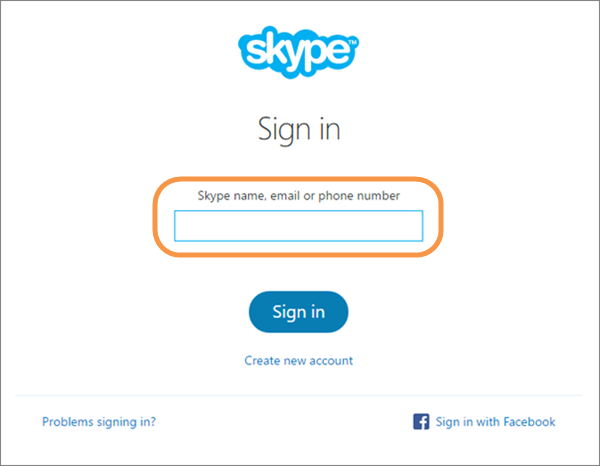Open the Create new account link
Screen dimensions: 600x466
[x=298, y=360]
